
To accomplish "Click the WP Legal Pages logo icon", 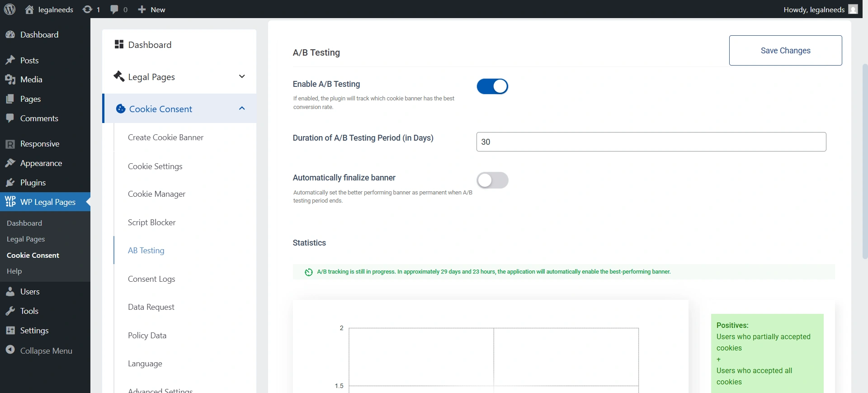I will 10,202.
